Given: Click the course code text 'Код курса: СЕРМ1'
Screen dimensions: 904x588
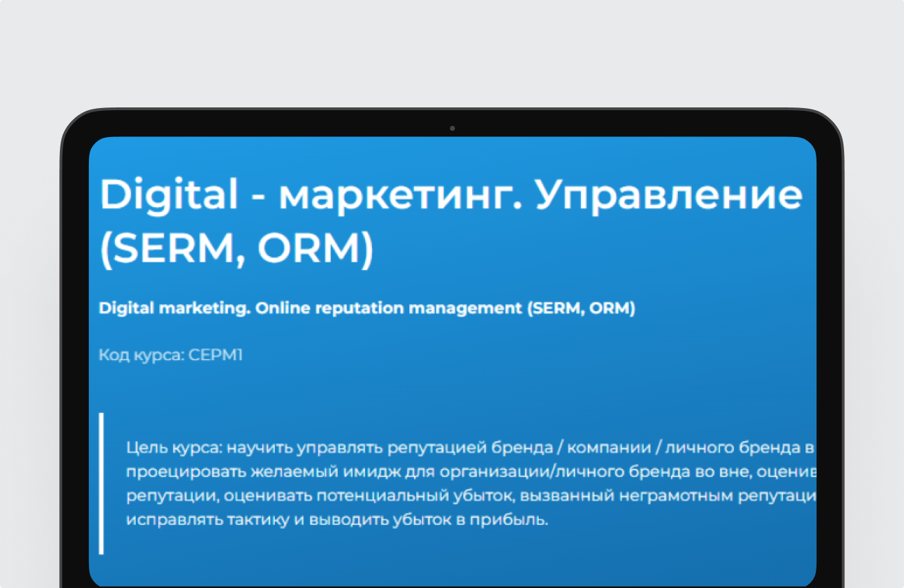Looking at the screenshot, I should pos(171,355).
